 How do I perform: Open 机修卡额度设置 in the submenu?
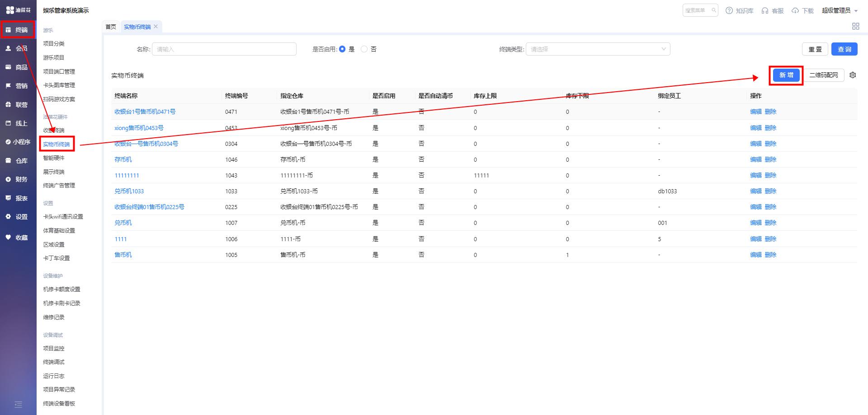pyautogui.click(x=61, y=289)
